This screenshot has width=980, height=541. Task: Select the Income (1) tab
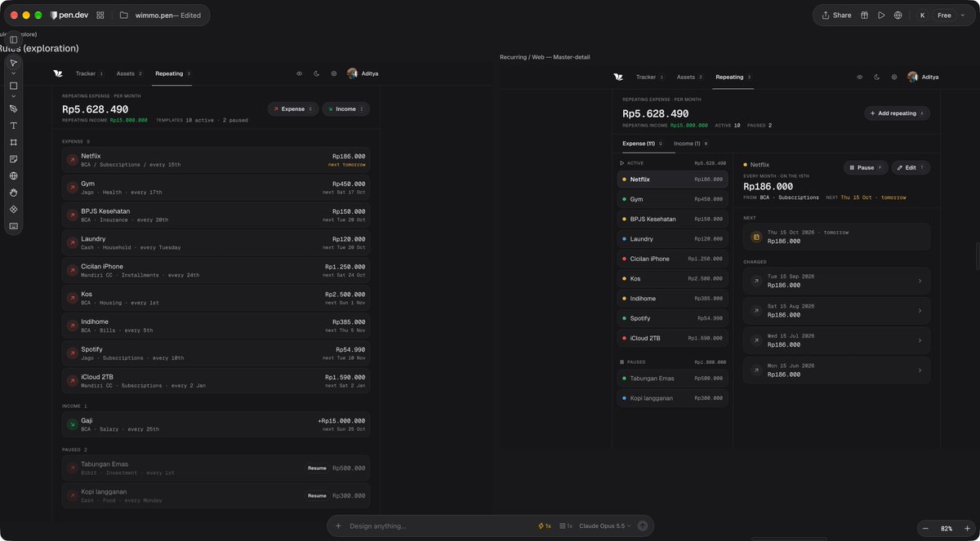click(x=691, y=143)
